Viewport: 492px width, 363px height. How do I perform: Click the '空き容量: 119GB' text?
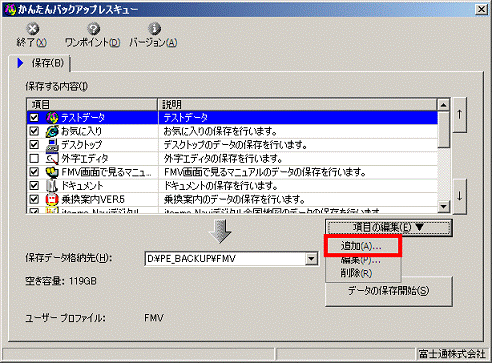pyautogui.click(x=61, y=281)
